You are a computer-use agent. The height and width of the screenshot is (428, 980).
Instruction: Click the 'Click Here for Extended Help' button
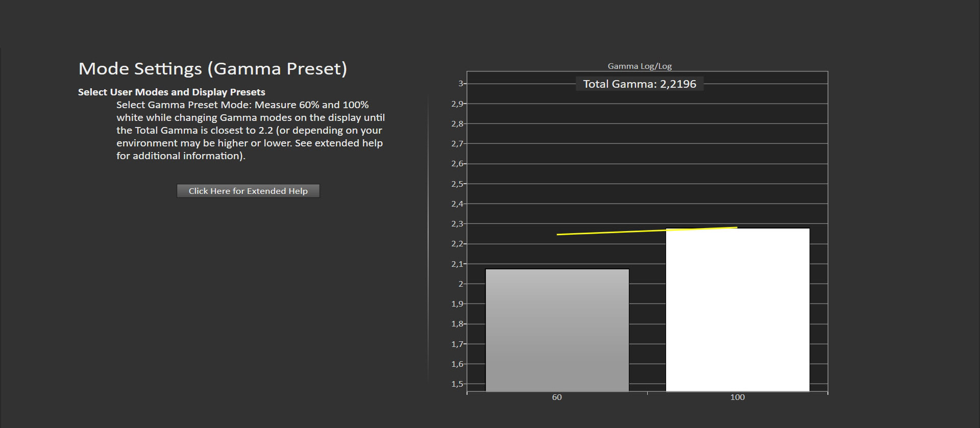point(248,191)
